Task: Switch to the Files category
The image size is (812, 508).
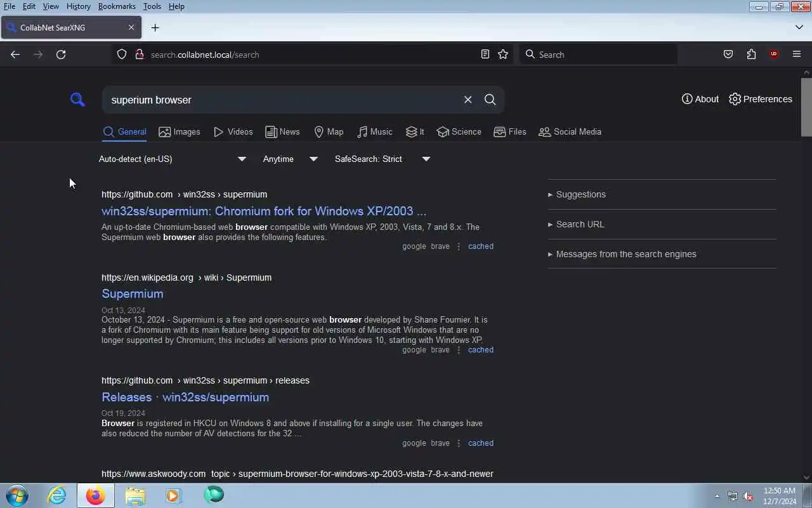Action: pyautogui.click(x=510, y=131)
